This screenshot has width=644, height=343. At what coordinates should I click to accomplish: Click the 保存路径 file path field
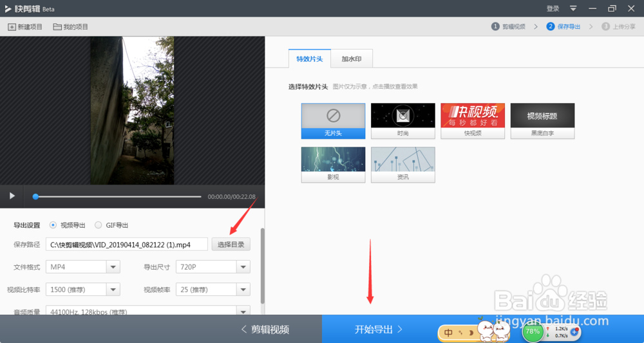click(127, 245)
